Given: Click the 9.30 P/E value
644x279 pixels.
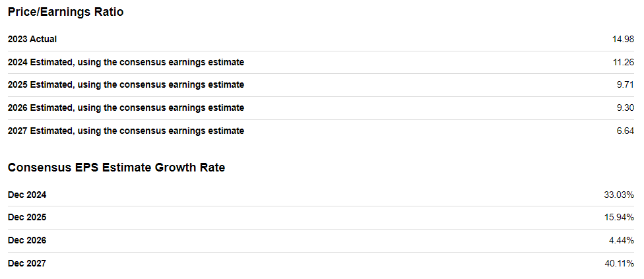Looking at the screenshot, I should tap(626, 108).
